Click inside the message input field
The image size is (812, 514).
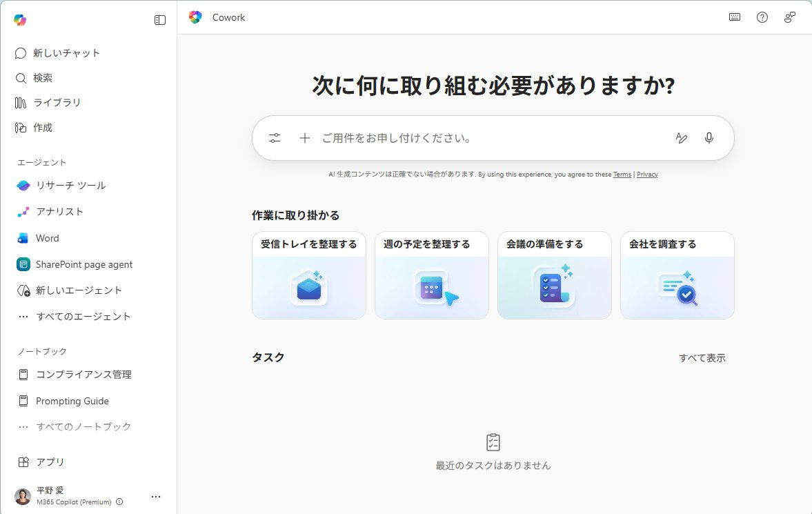coord(483,137)
